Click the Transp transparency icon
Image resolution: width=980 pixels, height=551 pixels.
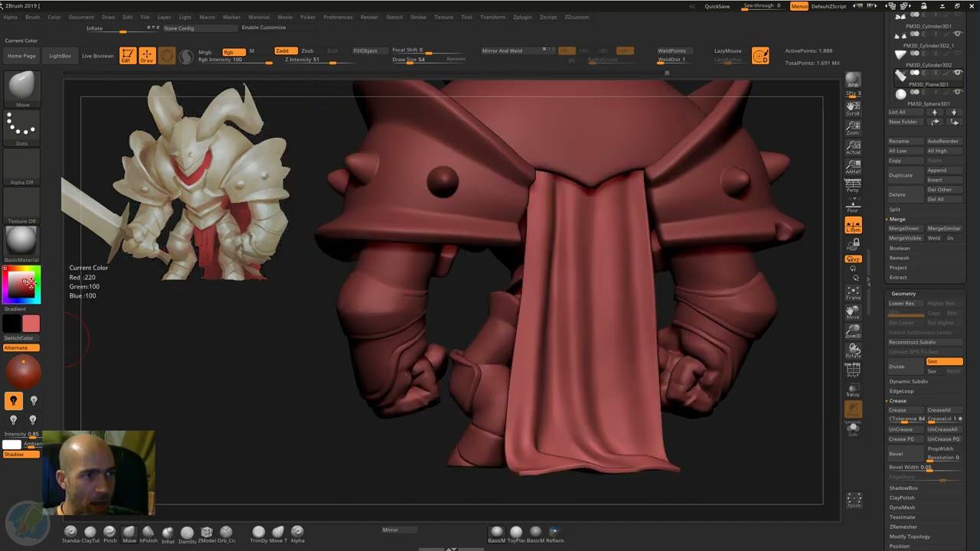(853, 390)
